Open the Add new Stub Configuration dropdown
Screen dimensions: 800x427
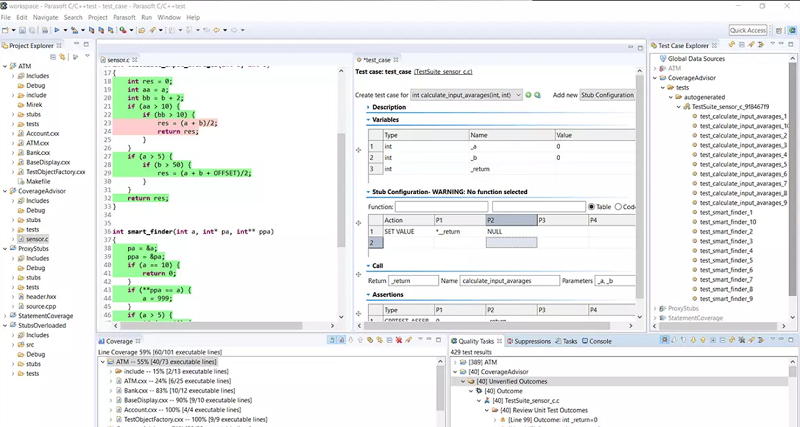[607, 95]
